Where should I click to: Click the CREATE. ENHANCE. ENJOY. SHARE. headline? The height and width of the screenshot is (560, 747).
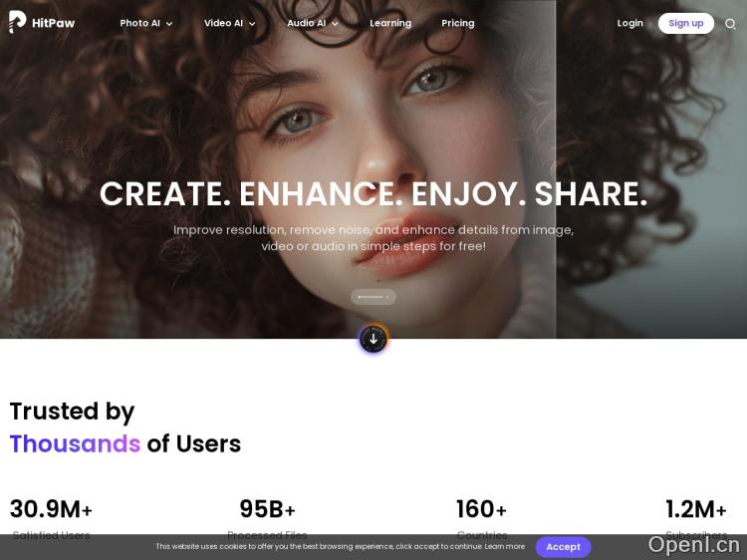coord(373,193)
